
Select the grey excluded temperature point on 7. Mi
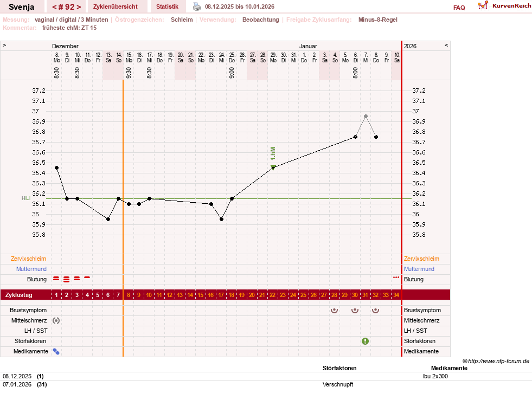366,117
